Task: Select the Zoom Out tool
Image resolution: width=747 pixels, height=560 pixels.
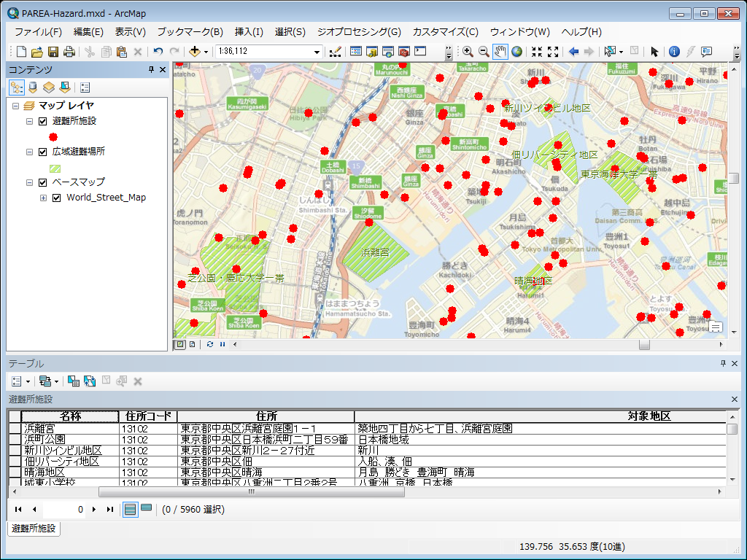Action: tap(484, 52)
